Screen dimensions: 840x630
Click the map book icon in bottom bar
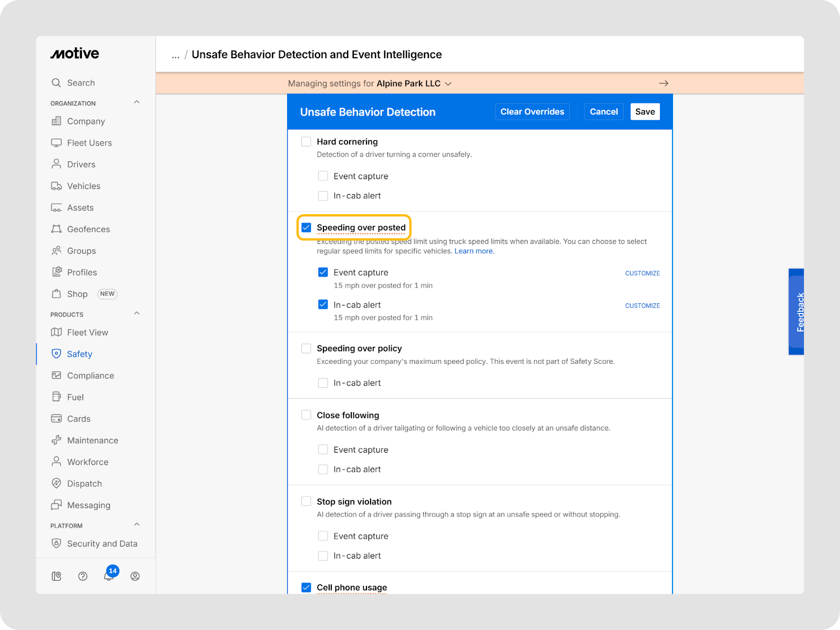click(57, 576)
